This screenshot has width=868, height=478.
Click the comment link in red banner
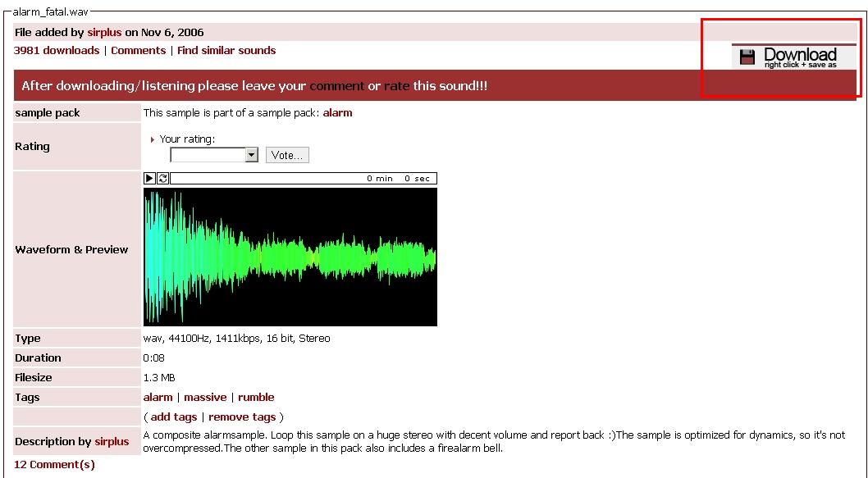[337, 86]
